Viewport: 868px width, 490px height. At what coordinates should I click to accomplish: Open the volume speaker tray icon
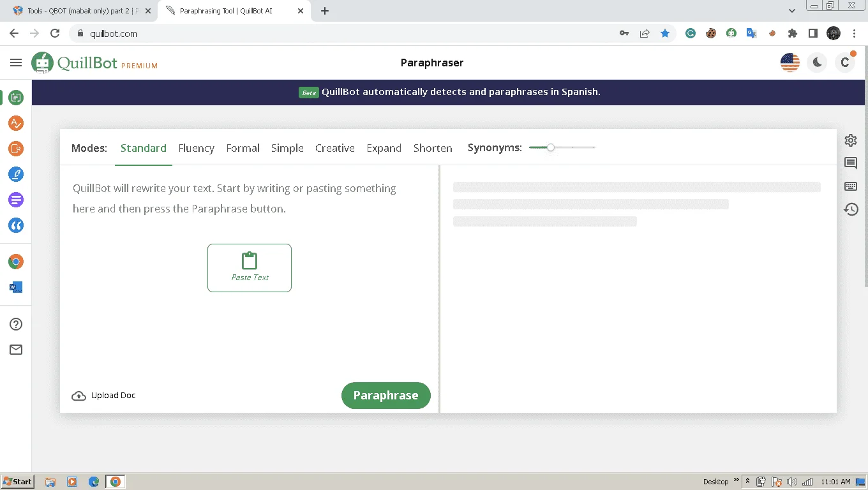tap(791, 482)
